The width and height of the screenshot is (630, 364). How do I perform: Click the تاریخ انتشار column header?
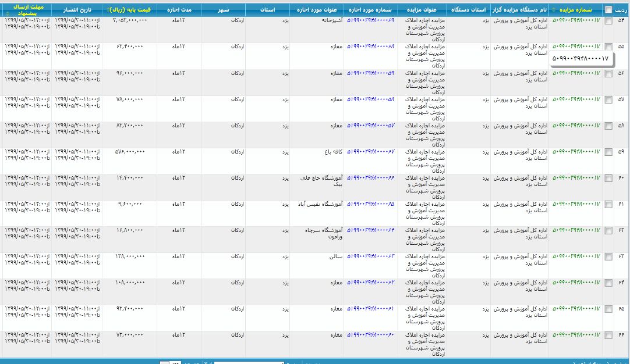(77, 10)
